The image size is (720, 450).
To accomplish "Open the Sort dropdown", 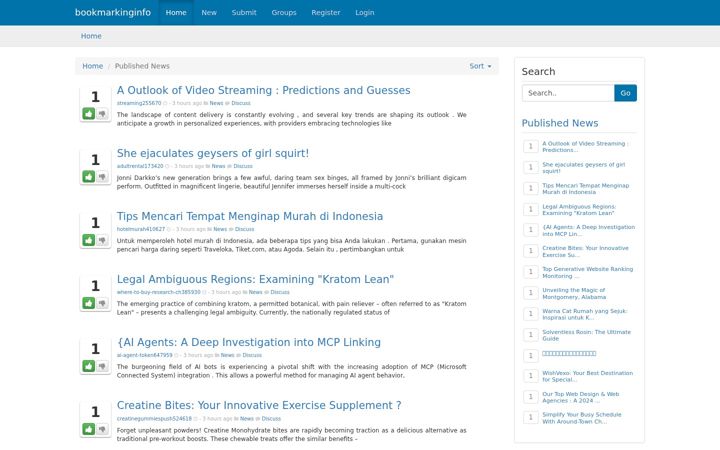I will 480,66.
